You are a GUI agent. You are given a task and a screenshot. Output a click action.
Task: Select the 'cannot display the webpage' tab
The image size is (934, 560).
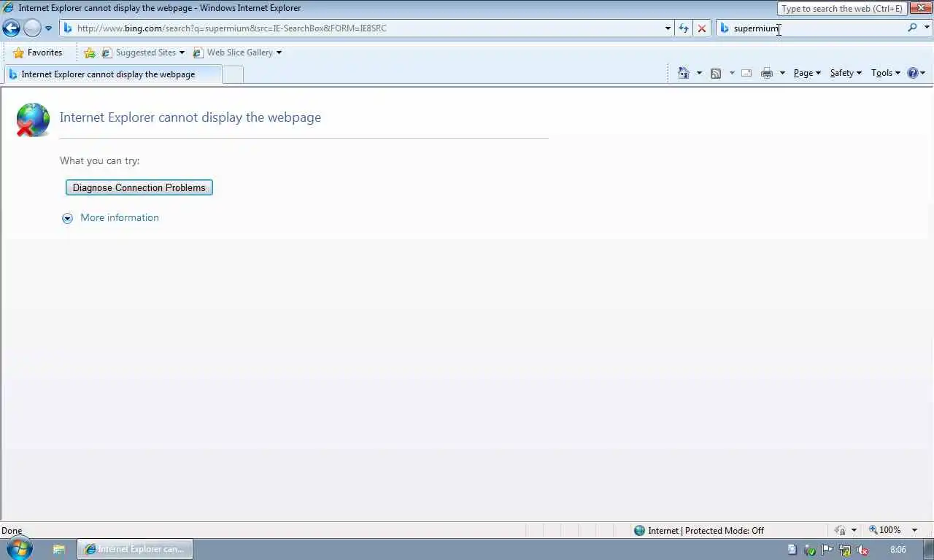pyautogui.click(x=112, y=74)
